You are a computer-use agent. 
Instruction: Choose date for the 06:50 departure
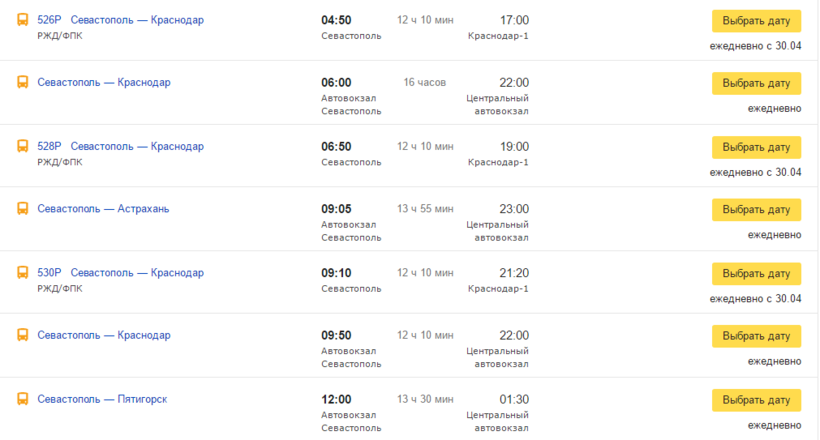[x=756, y=147]
